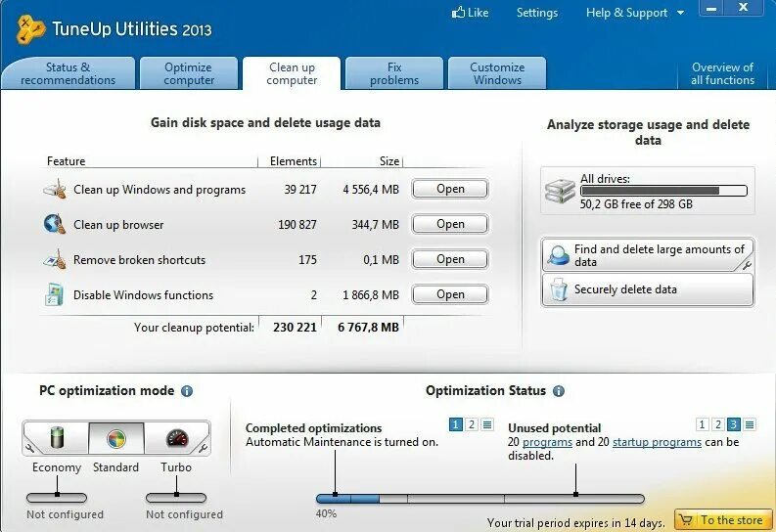Switch to Customize Windows tab
776x532 pixels.
coord(497,73)
